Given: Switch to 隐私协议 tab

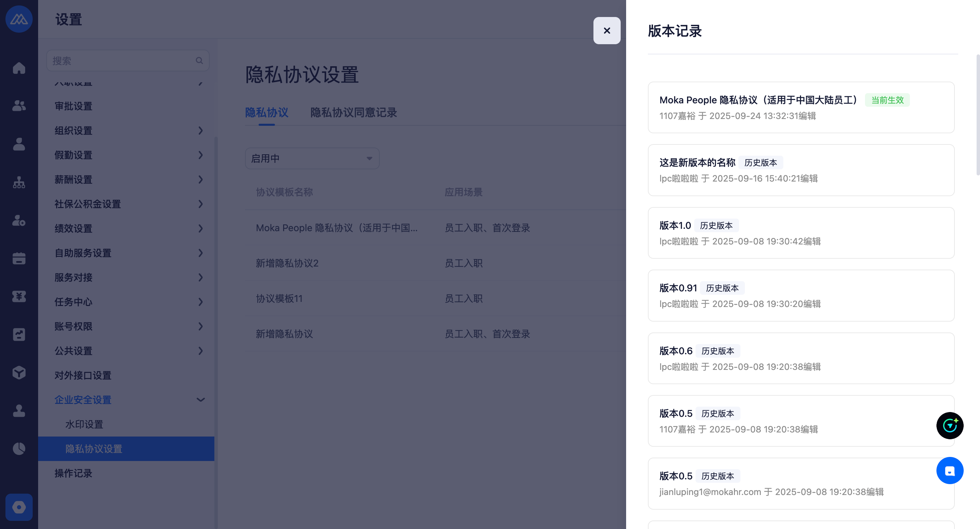Looking at the screenshot, I should tap(267, 113).
